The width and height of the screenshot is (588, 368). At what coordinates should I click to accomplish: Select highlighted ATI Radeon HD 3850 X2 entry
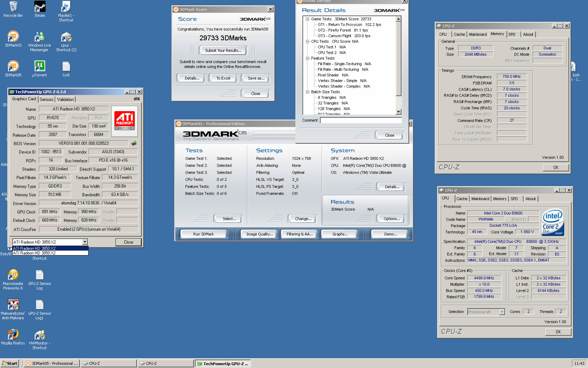pos(50,248)
